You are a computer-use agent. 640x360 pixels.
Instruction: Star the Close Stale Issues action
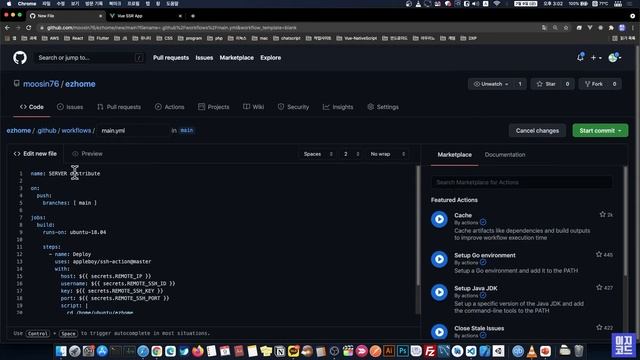[x=599, y=327]
